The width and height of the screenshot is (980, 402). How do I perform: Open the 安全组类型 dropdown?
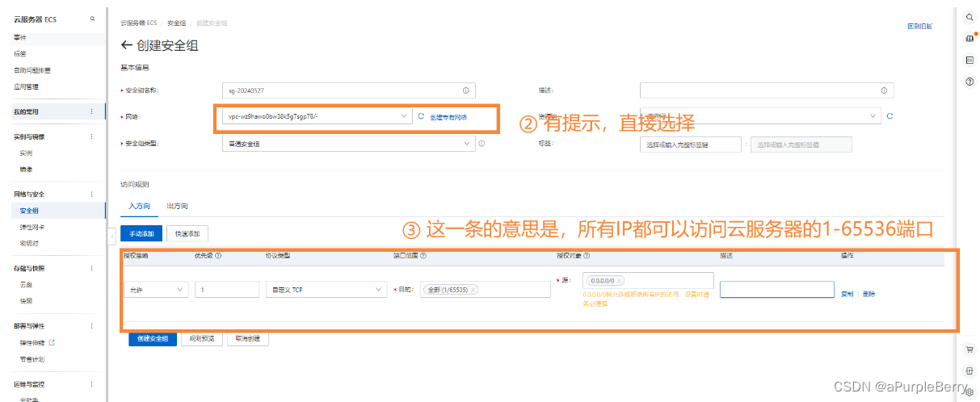pyautogui.click(x=348, y=144)
